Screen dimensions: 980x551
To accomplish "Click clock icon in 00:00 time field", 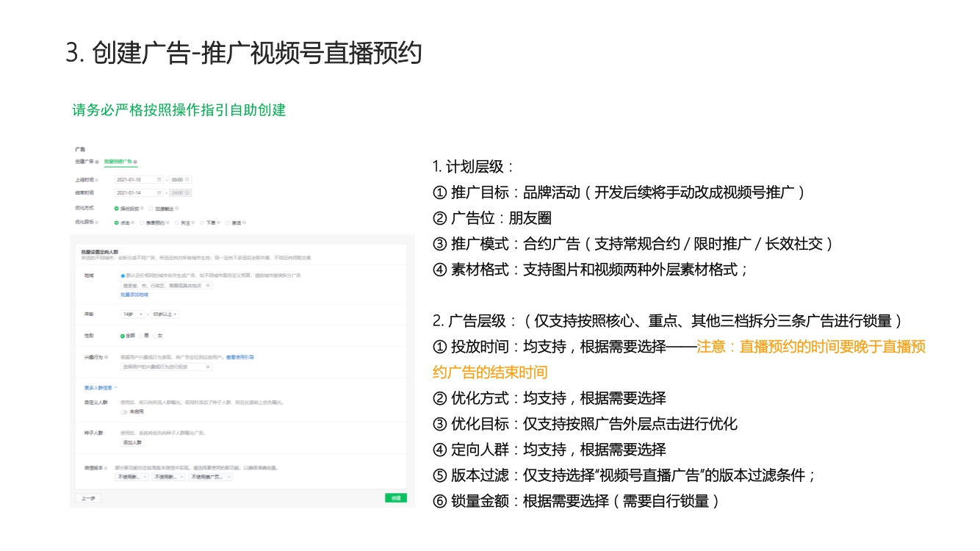I will click(x=188, y=179).
